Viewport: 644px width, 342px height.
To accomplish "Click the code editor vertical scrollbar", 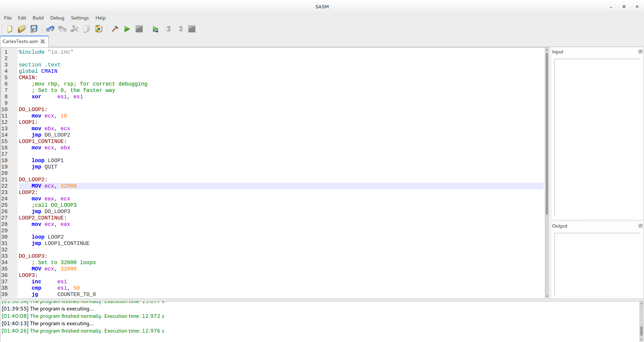I will click(x=547, y=134).
